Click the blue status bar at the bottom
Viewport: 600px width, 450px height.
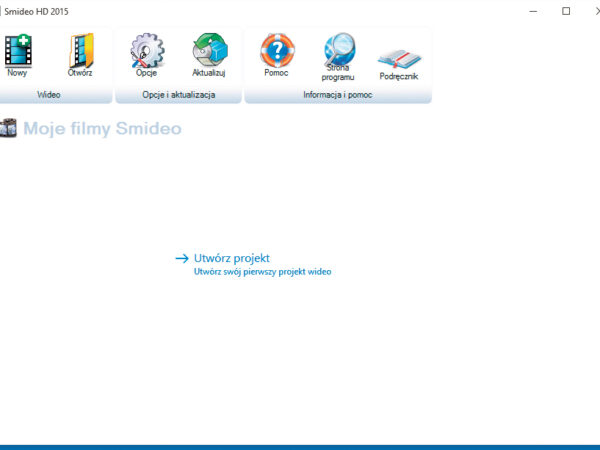tap(300, 446)
